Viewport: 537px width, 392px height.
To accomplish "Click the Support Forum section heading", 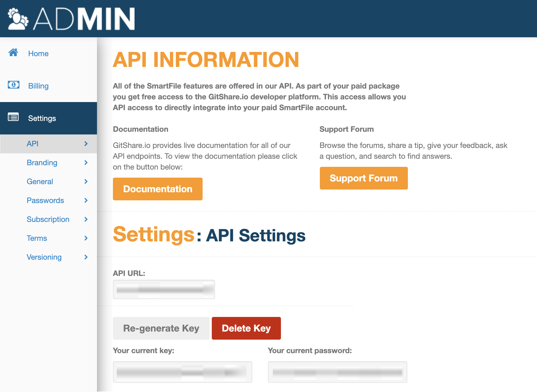I will 347,129.
